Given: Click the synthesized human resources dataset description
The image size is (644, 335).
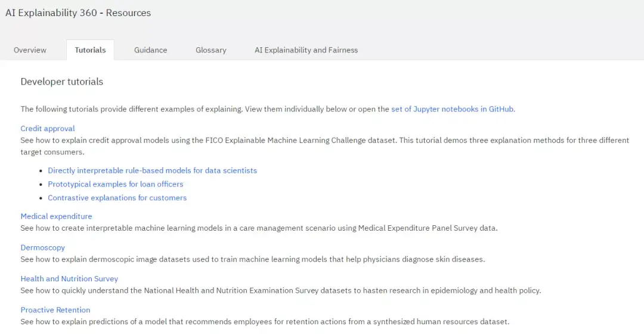Looking at the screenshot, I should (265, 322).
